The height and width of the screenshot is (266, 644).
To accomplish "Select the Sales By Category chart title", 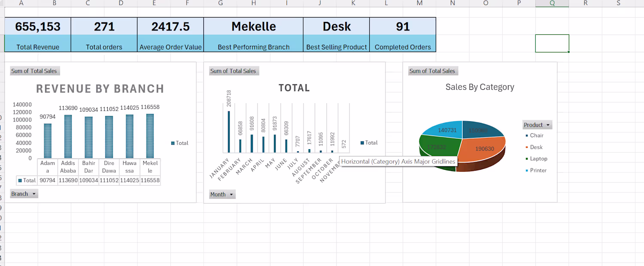I will 480,87.
